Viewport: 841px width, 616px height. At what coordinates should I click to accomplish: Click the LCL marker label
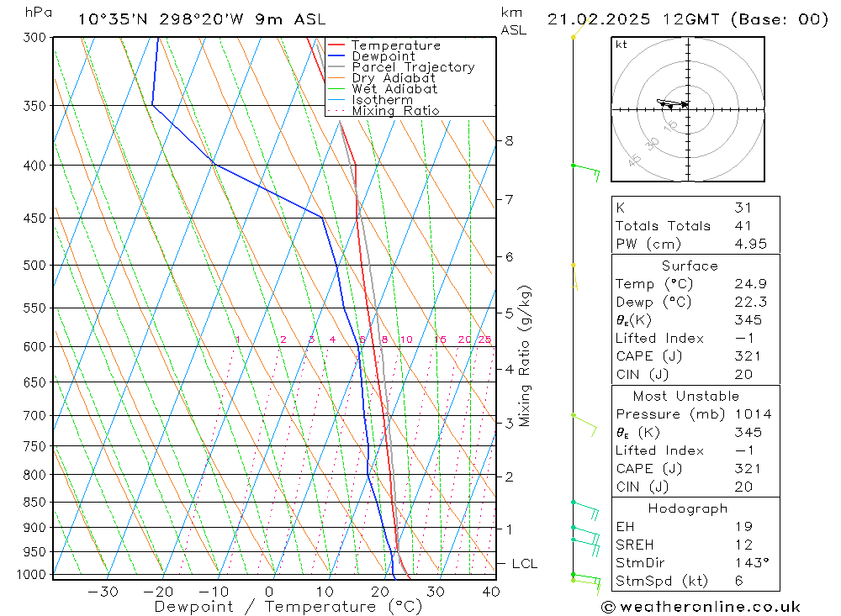point(524,563)
